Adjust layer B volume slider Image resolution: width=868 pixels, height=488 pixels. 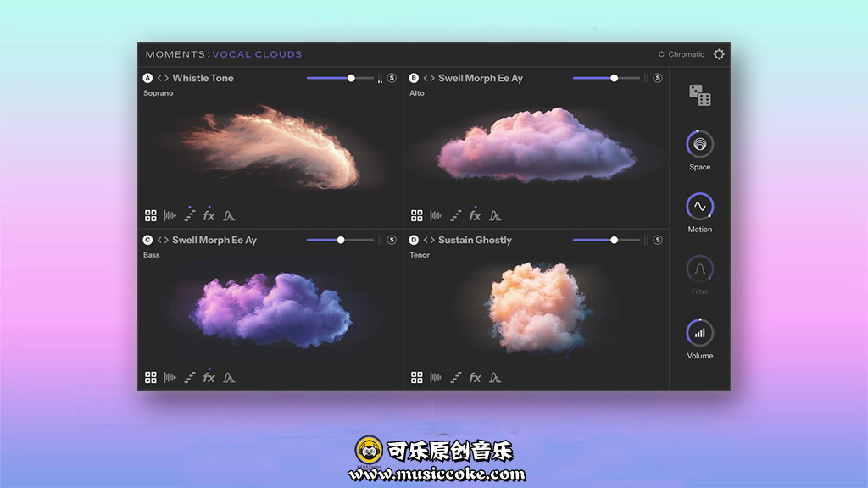tap(614, 78)
